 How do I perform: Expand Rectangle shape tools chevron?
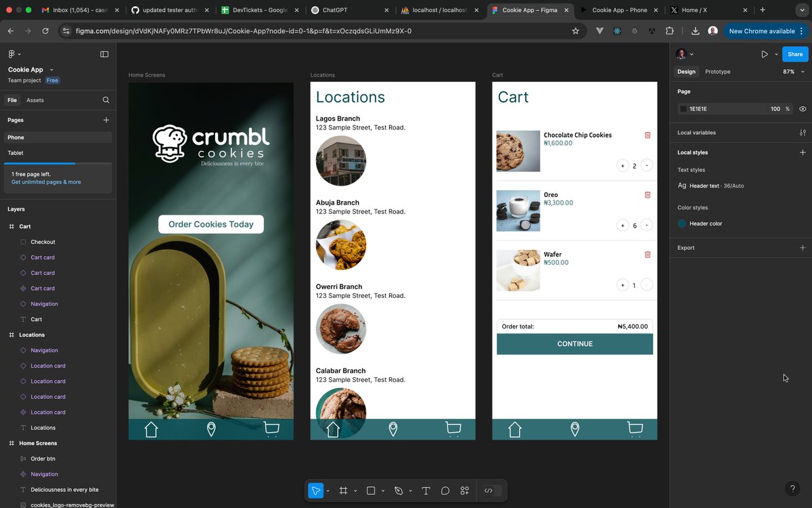coord(383,491)
